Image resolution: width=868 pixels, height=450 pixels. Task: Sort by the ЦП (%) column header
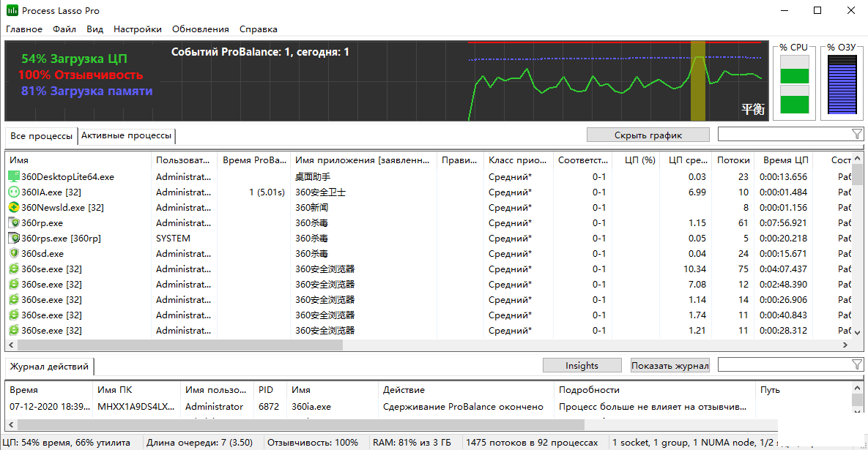(634, 160)
